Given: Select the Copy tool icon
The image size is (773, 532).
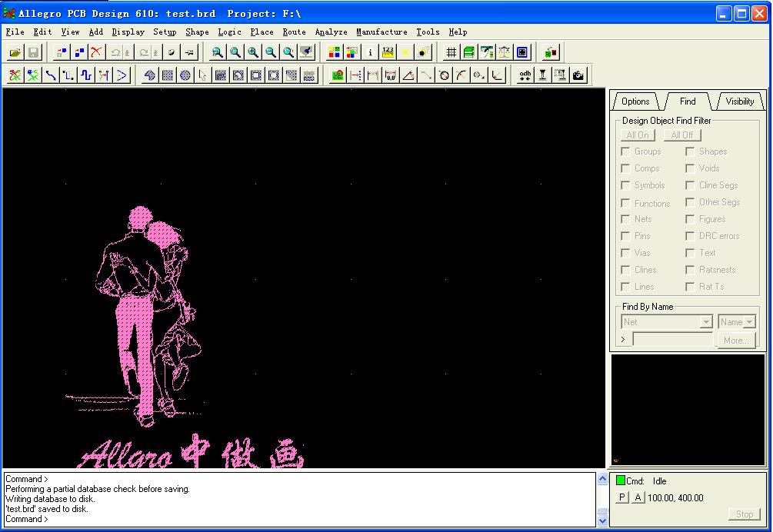Looking at the screenshot, I should click(x=79, y=52).
